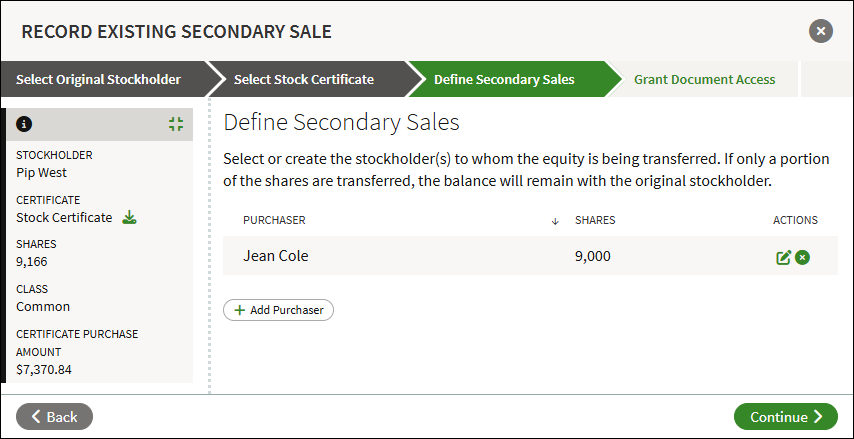Sort by the PURCHASER column header

274,220
